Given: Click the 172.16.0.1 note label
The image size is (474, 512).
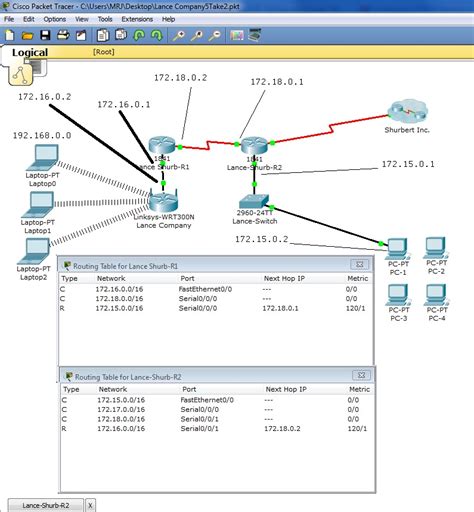Looking at the screenshot, I should pos(124,104).
